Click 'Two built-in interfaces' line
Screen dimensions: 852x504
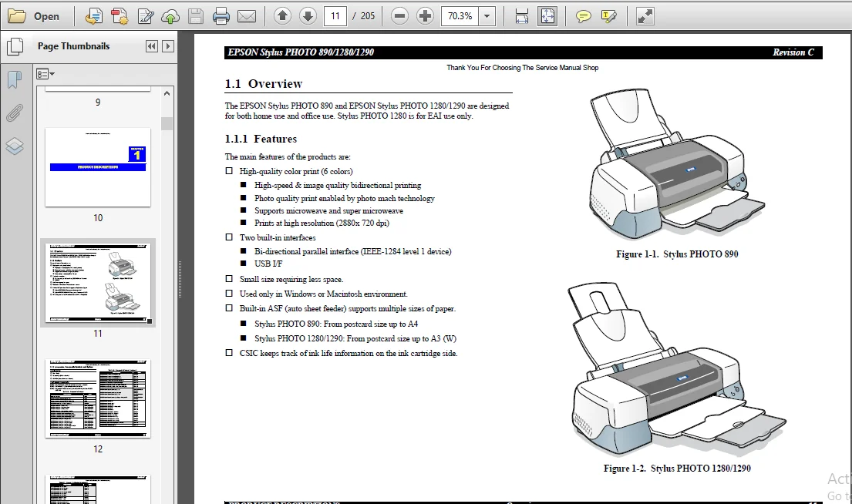pyautogui.click(x=278, y=237)
